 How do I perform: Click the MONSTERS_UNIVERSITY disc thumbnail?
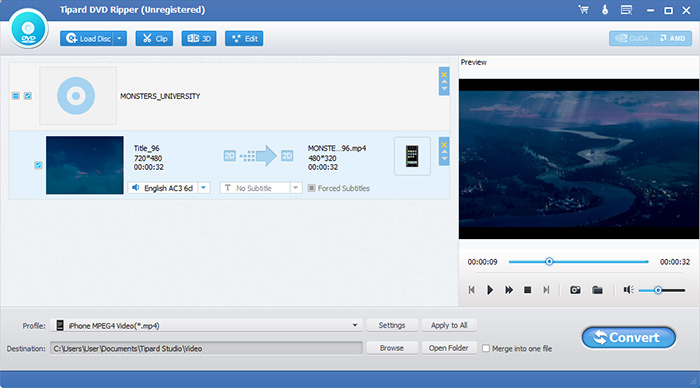(x=78, y=96)
